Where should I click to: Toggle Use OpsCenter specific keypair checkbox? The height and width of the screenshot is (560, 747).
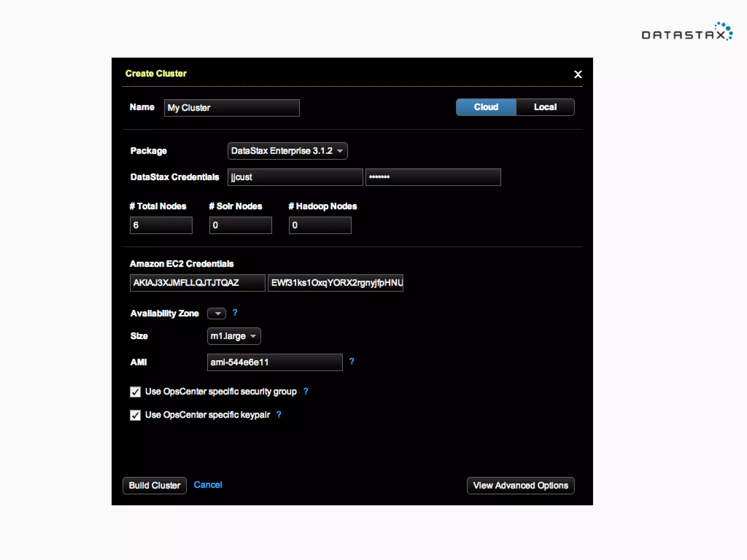[135, 415]
